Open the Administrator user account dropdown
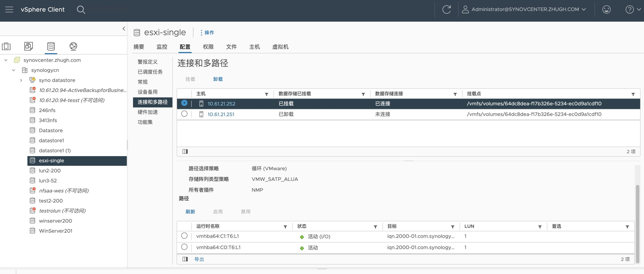Screen dimensions: 644x274 point(524,10)
